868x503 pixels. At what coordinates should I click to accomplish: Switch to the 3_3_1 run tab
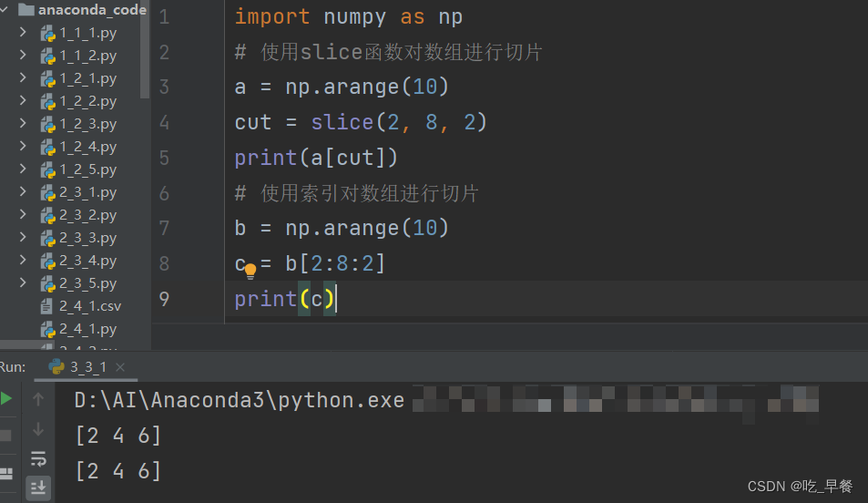78,366
